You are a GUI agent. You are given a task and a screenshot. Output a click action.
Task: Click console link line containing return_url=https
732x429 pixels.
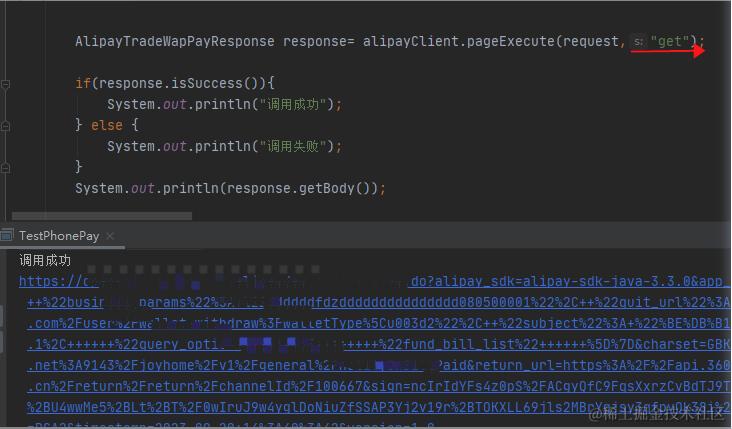tap(378, 366)
